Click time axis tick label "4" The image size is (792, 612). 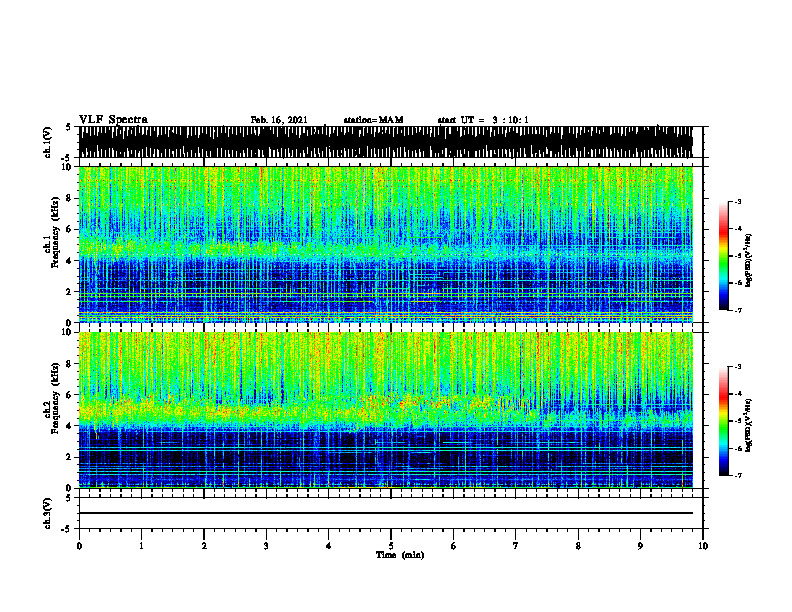pos(329,546)
